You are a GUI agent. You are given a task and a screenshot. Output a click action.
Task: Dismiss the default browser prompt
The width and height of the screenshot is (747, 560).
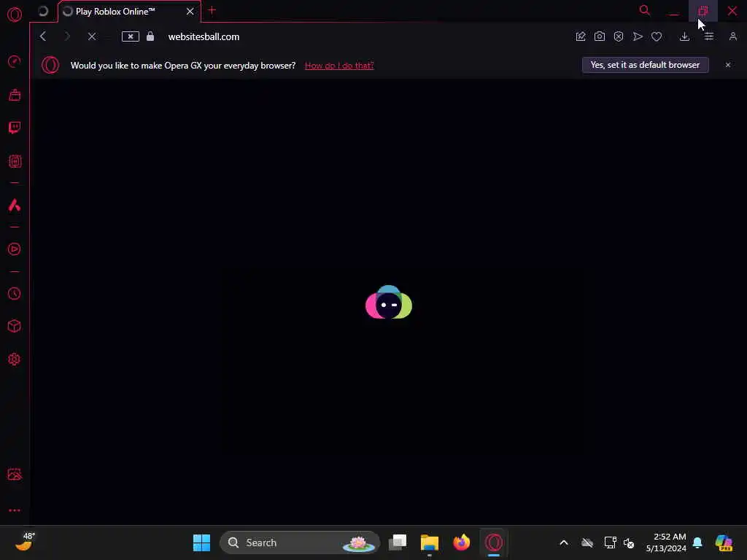pos(727,65)
